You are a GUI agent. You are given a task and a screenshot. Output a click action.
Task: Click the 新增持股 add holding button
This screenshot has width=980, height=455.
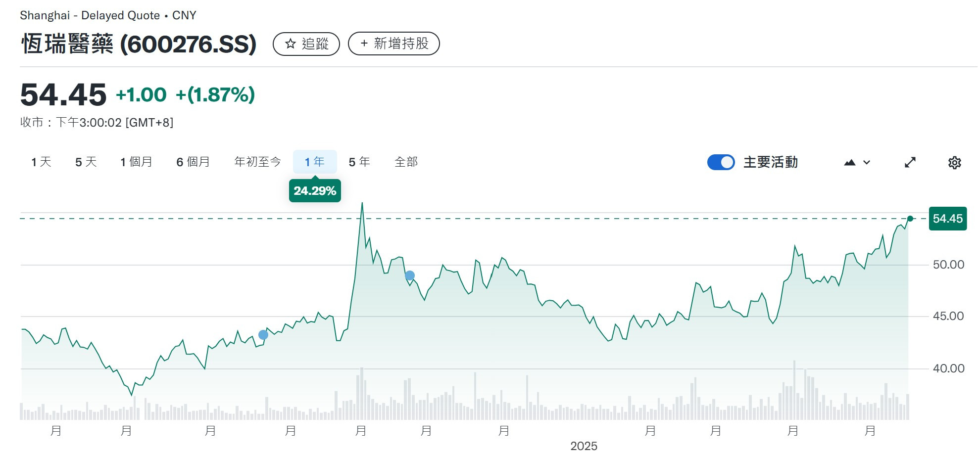click(x=394, y=44)
